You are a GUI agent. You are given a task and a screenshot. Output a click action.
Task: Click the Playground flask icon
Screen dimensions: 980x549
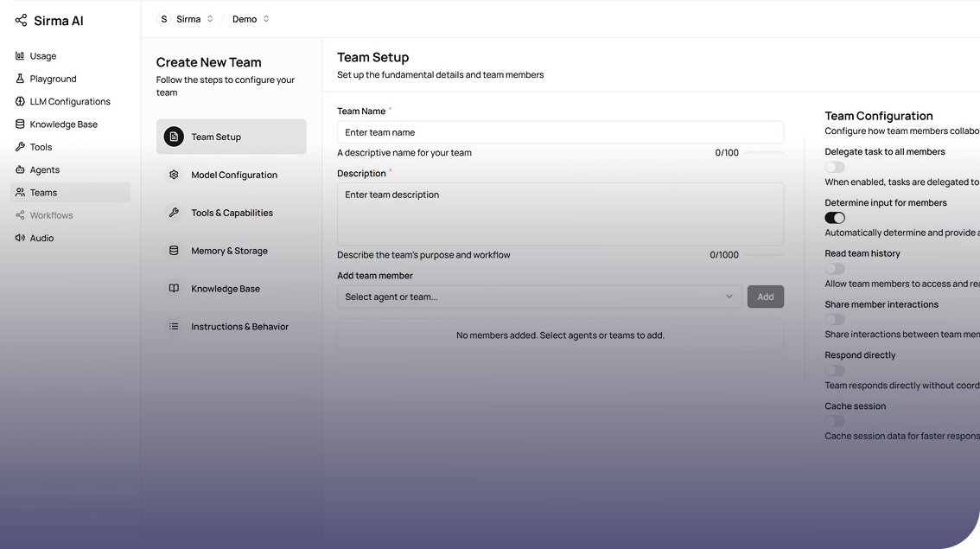[x=20, y=79]
